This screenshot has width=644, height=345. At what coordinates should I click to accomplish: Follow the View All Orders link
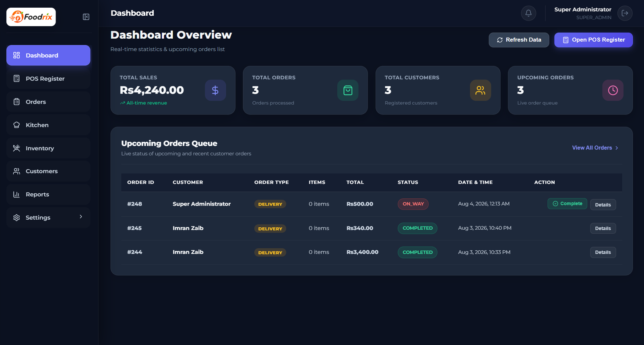click(595, 148)
